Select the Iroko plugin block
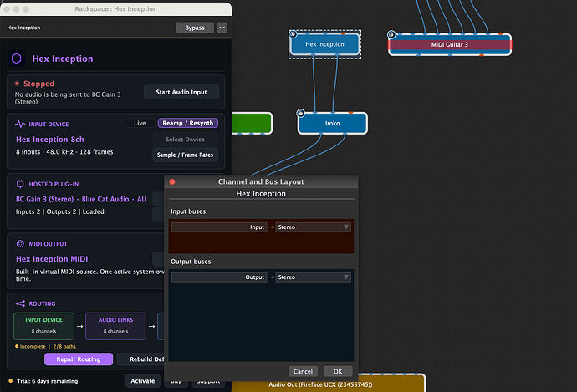 click(x=332, y=123)
